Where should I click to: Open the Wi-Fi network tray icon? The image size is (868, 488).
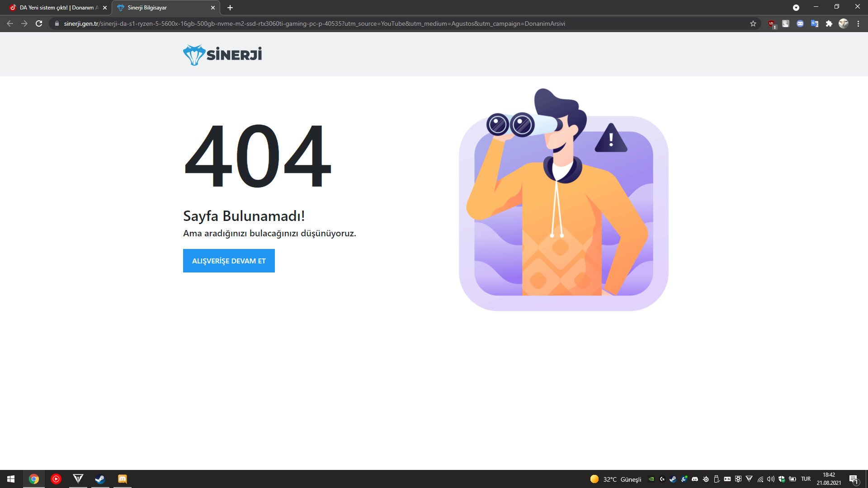point(760,479)
